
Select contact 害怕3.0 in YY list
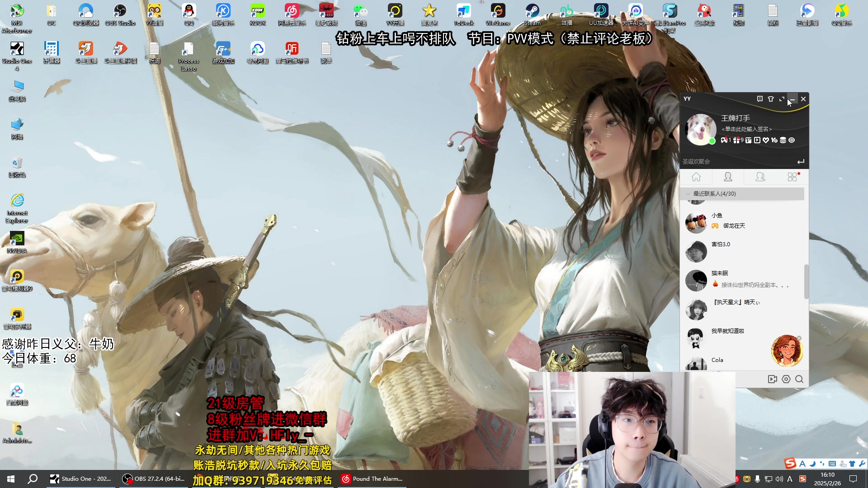pyautogui.click(x=742, y=251)
